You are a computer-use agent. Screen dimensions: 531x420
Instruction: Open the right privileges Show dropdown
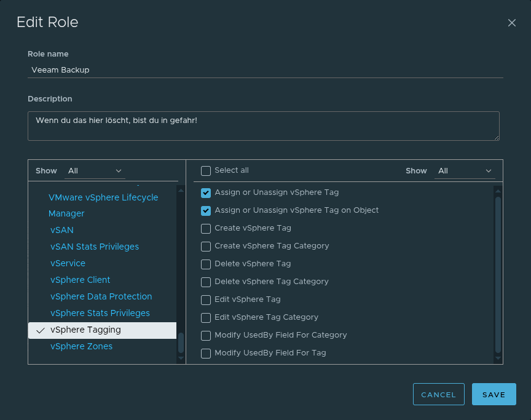pyautogui.click(x=464, y=171)
